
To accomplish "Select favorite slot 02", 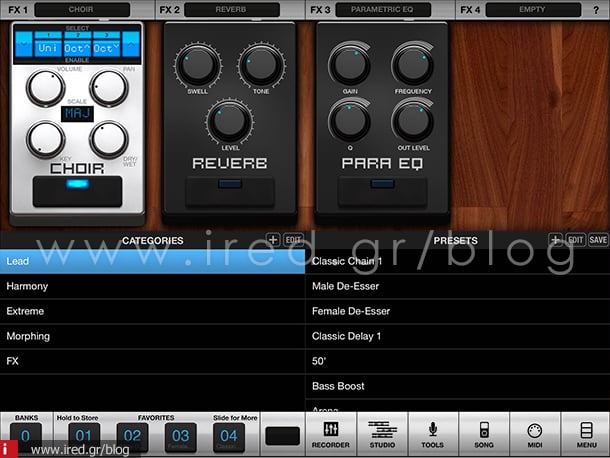I will (132, 435).
